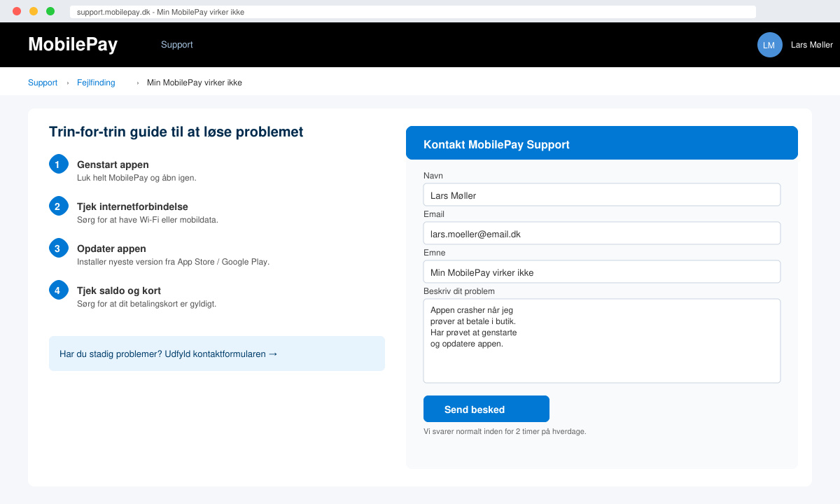Click the step 4 circle for Tjek saldo og kort
Screen dimensions: 840x504
(59, 290)
